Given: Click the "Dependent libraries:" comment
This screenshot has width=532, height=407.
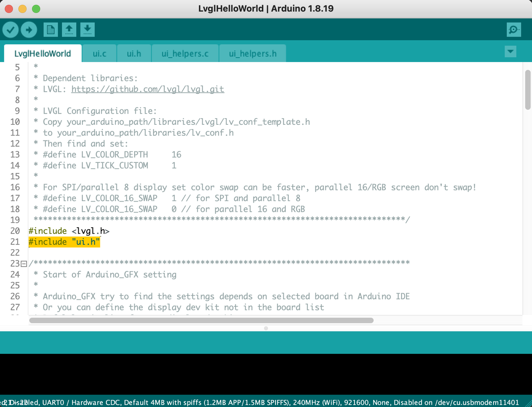Looking at the screenshot, I should coord(90,78).
